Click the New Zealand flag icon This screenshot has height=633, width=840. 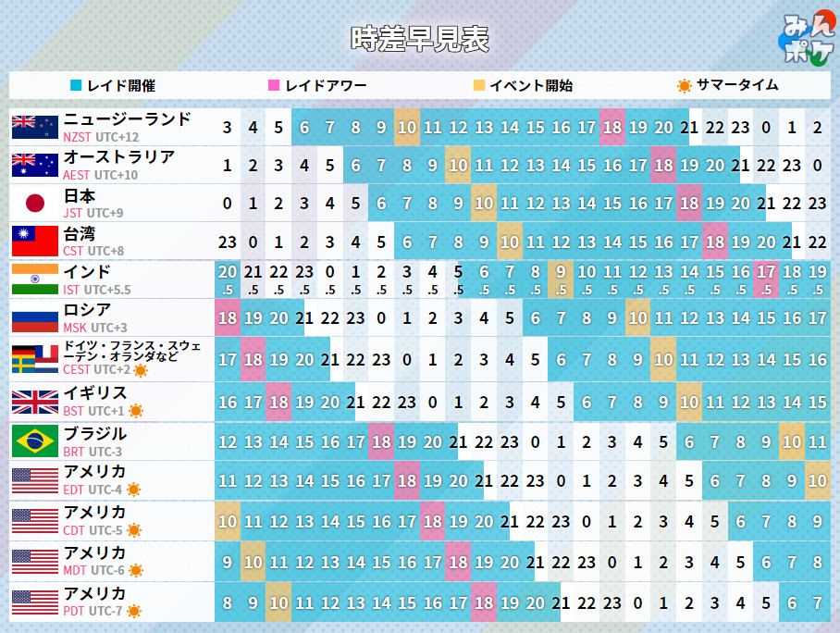35,127
